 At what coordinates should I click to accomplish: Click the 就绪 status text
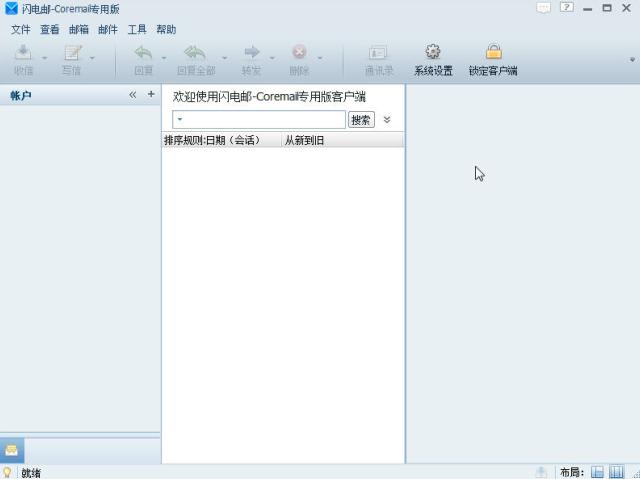(x=31, y=473)
